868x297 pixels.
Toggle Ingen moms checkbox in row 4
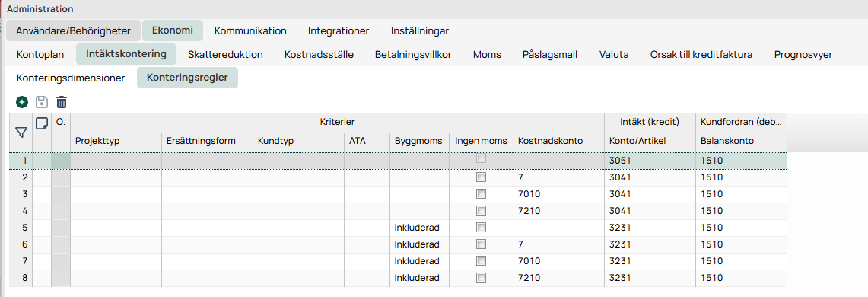481,211
